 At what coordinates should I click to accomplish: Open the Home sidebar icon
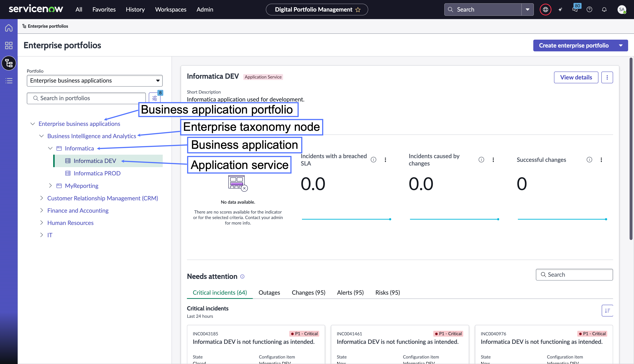coord(9,28)
